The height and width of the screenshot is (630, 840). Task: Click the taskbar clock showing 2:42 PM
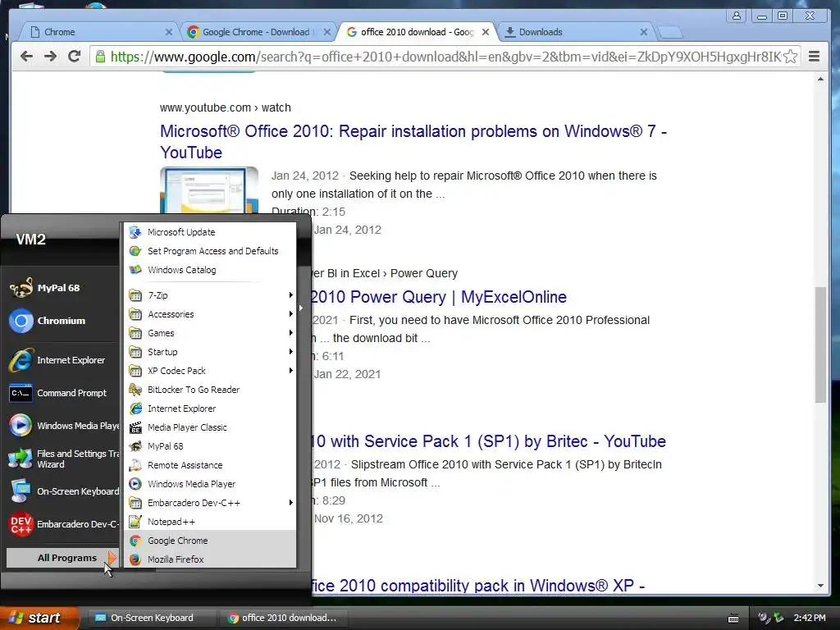(x=810, y=618)
